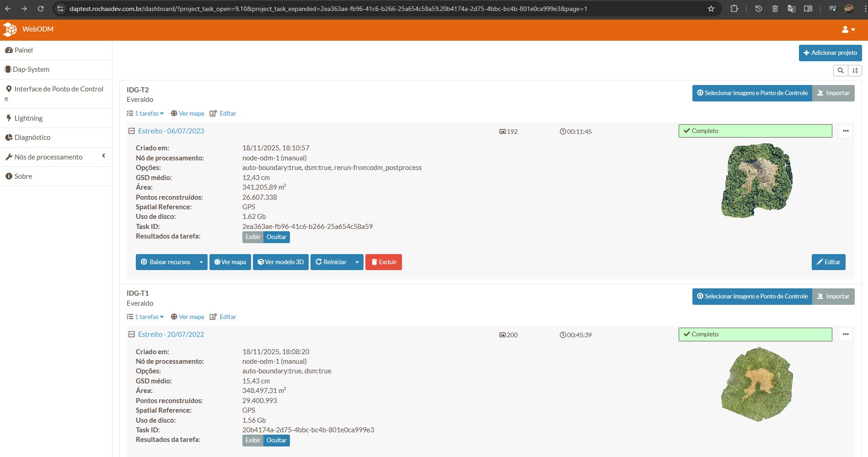
Task: Bookmark this page with star icon
Action: 711,9
